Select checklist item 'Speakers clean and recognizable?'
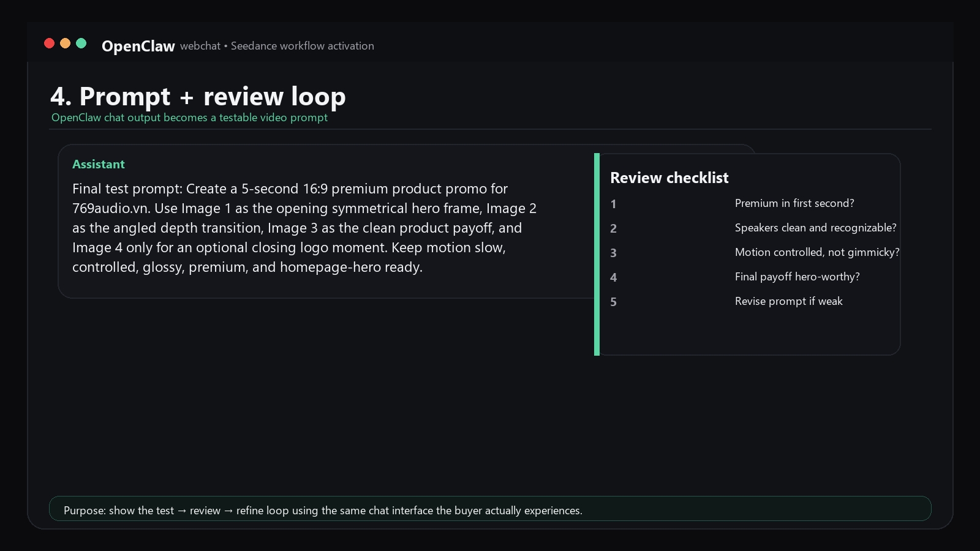The width and height of the screenshot is (980, 551). coord(816,228)
